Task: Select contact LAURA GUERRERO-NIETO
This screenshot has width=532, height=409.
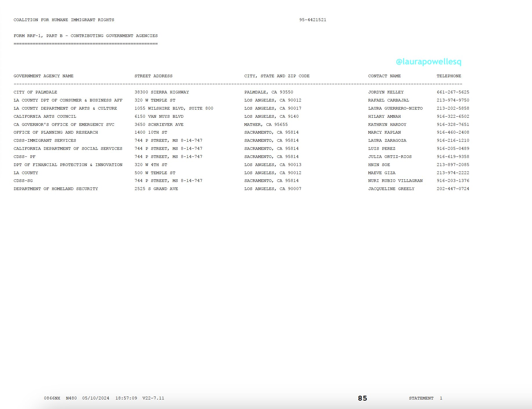Action: click(x=395, y=108)
